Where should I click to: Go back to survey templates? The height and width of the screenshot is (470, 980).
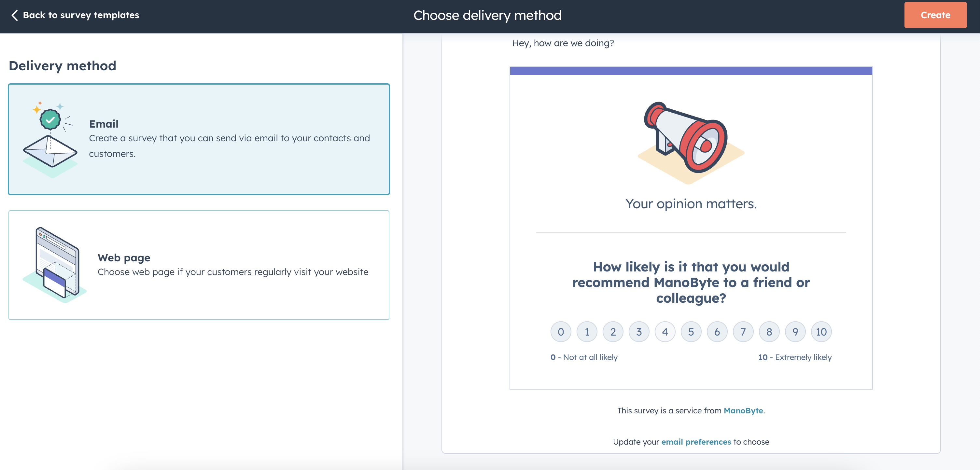coord(75,15)
